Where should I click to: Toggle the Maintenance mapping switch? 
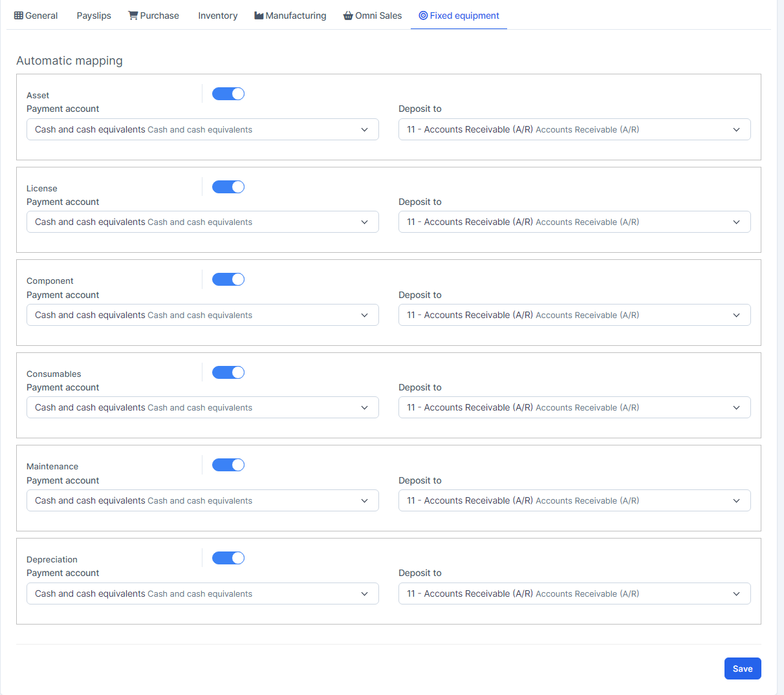coord(228,465)
